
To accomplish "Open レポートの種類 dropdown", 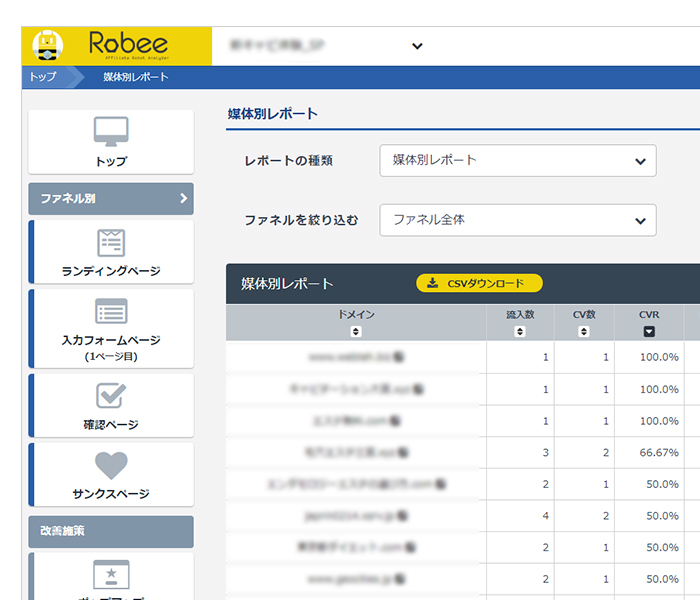I will (518, 160).
